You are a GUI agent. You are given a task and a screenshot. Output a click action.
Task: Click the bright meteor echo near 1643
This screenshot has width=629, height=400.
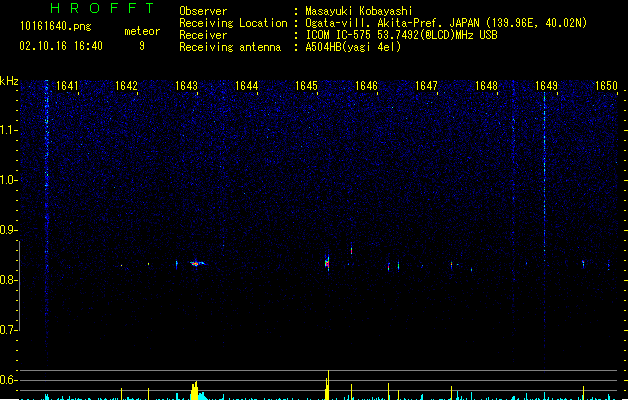197,264
